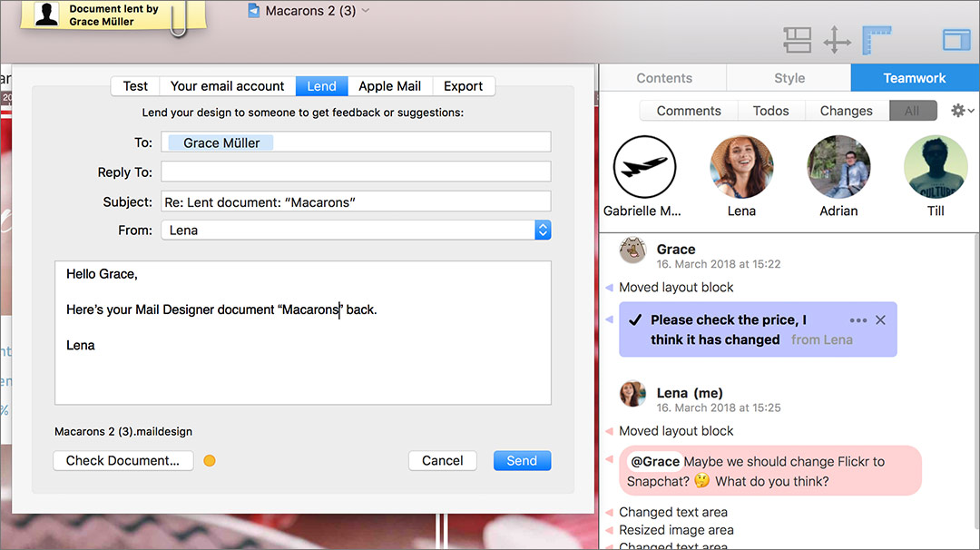Image resolution: width=980 pixels, height=550 pixels.
Task: Click Lena's Moved layout block entry
Action: pos(676,431)
